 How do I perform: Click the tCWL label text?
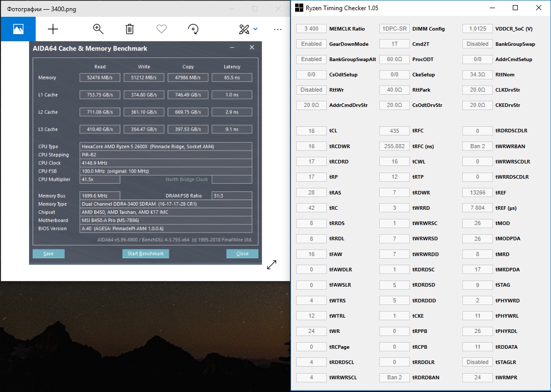point(418,161)
